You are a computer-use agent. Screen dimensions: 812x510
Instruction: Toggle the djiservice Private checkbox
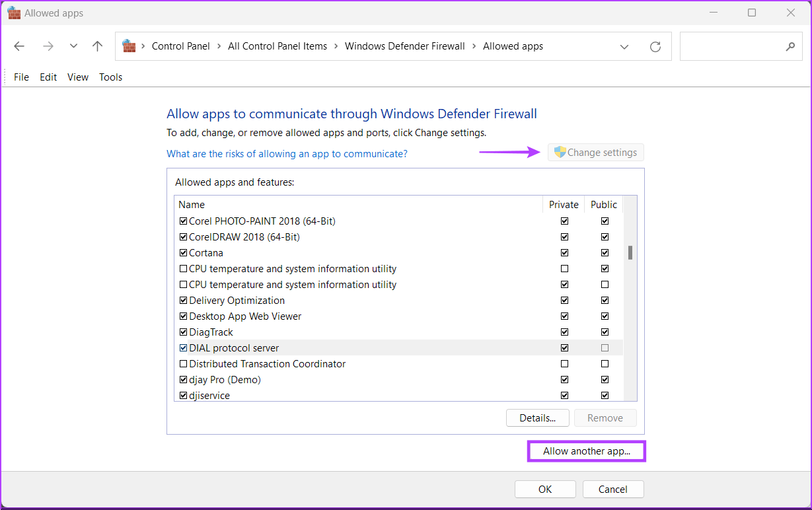[564, 396]
